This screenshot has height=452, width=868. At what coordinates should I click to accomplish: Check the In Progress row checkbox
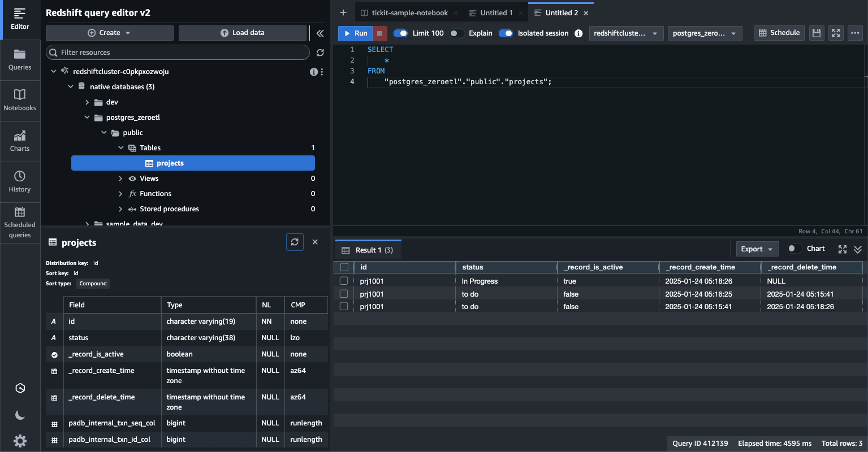tap(344, 281)
